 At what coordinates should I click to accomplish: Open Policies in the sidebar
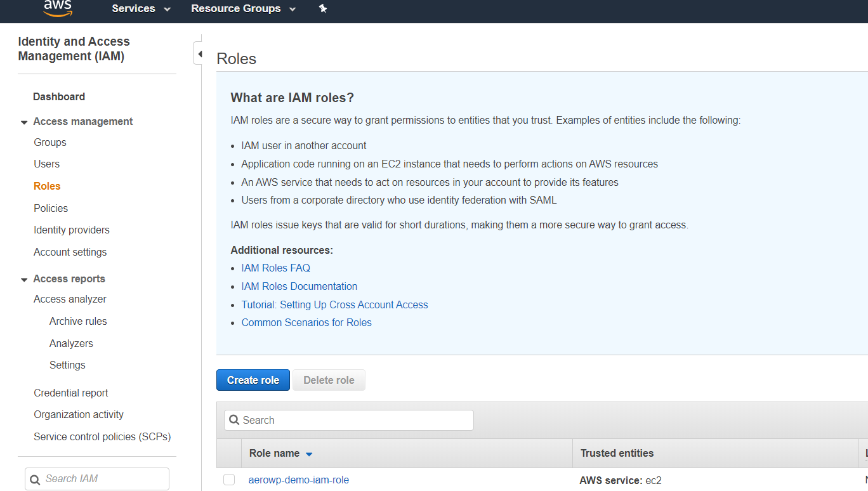[51, 208]
